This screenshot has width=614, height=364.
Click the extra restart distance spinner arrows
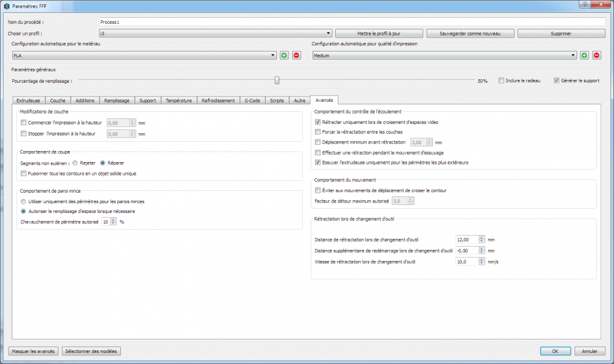point(481,250)
